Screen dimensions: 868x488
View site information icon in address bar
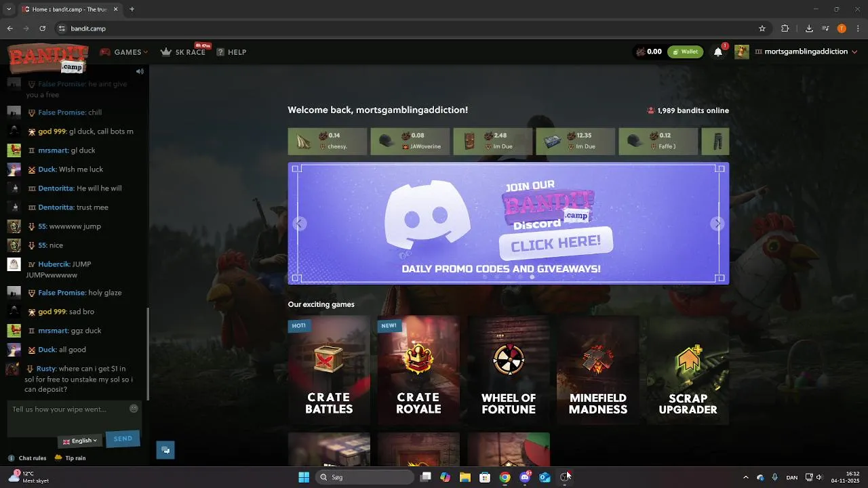62,28
